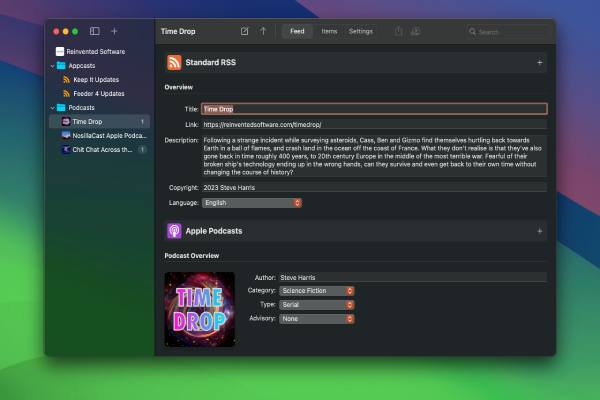Collapse the Appcasts folder
Image resolution: width=600 pixels, height=400 pixels.
click(51, 65)
